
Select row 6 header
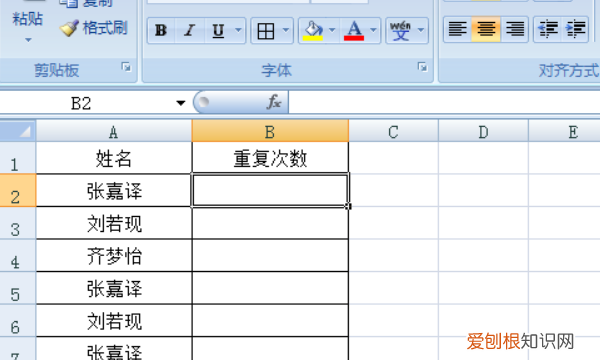tap(18, 321)
